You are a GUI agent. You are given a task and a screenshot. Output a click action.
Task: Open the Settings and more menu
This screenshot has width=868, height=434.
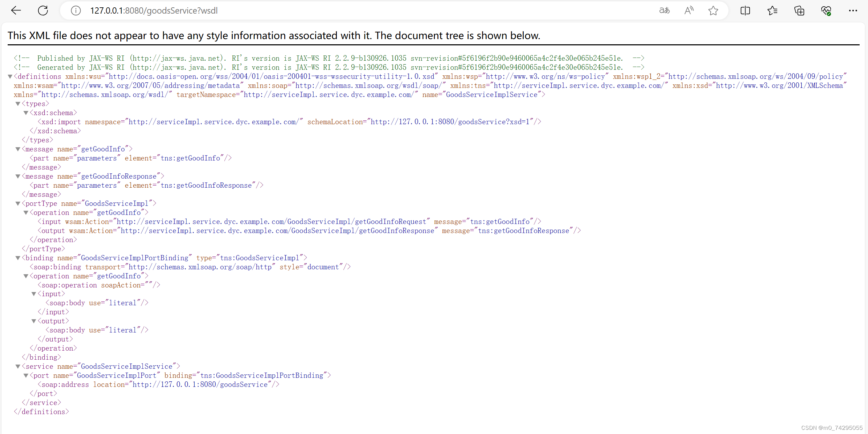pyautogui.click(x=853, y=10)
